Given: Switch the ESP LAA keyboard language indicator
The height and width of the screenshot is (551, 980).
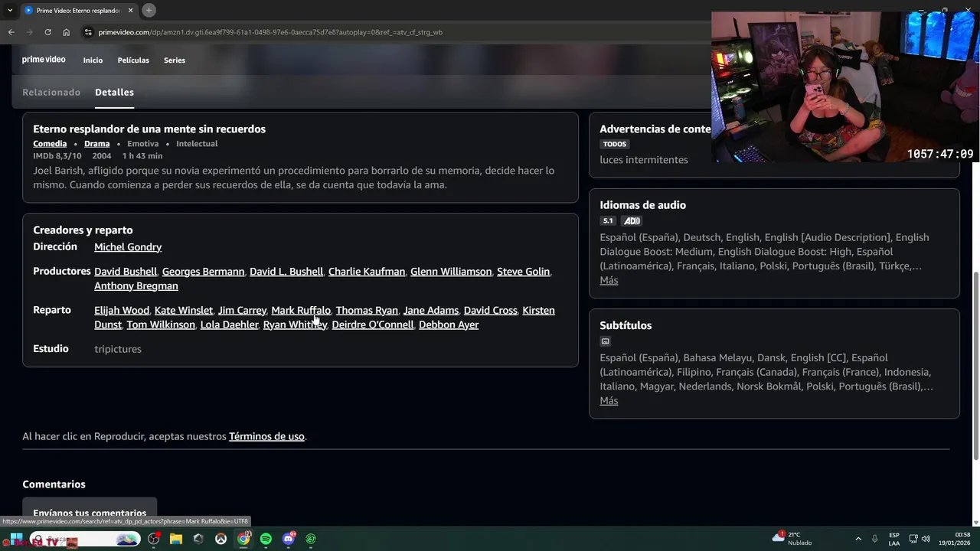Looking at the screenshot, I should pos(894,539).
